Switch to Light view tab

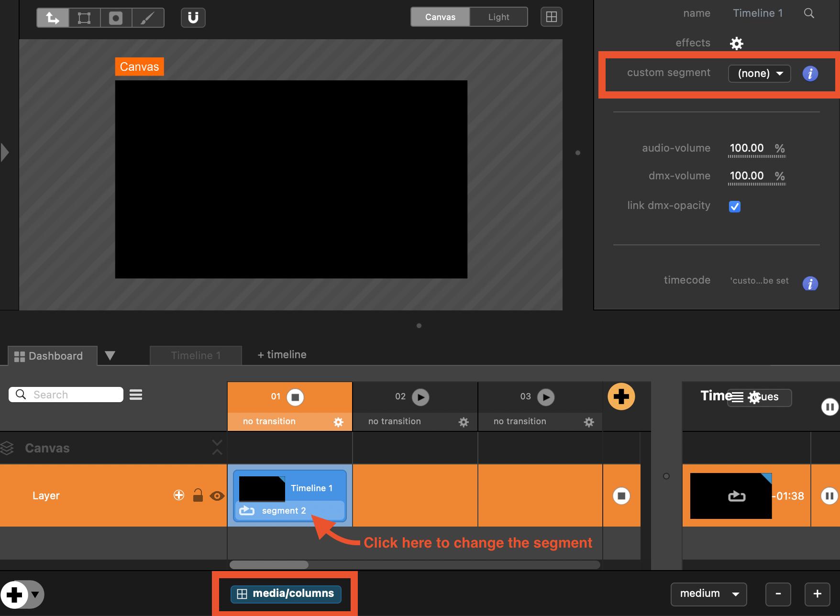point(498,17)
